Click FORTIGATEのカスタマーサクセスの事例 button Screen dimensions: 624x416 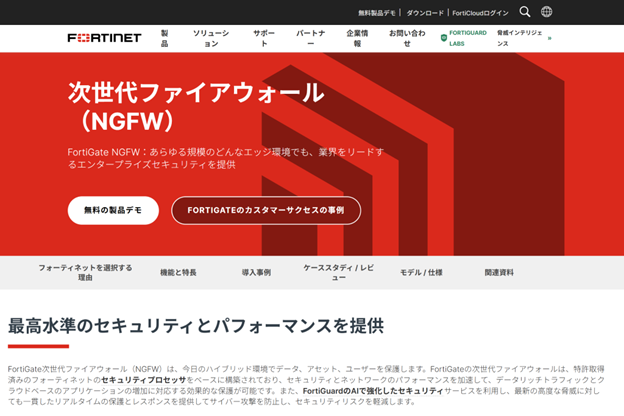(x=266, y=210)
